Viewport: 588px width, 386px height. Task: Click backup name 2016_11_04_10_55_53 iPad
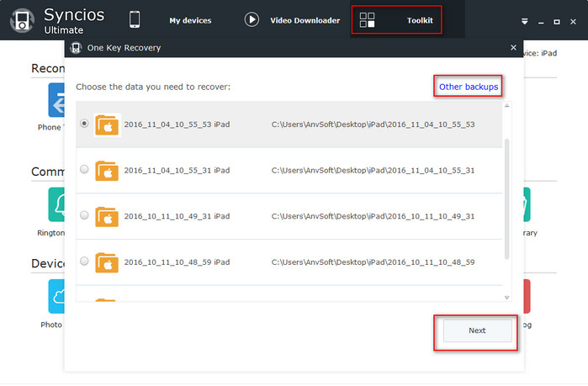(177, 124)
